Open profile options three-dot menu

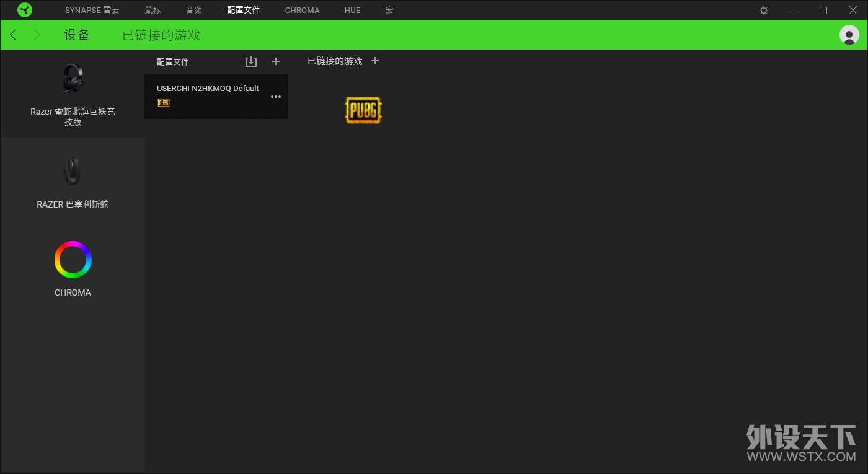tap(276, 97)
